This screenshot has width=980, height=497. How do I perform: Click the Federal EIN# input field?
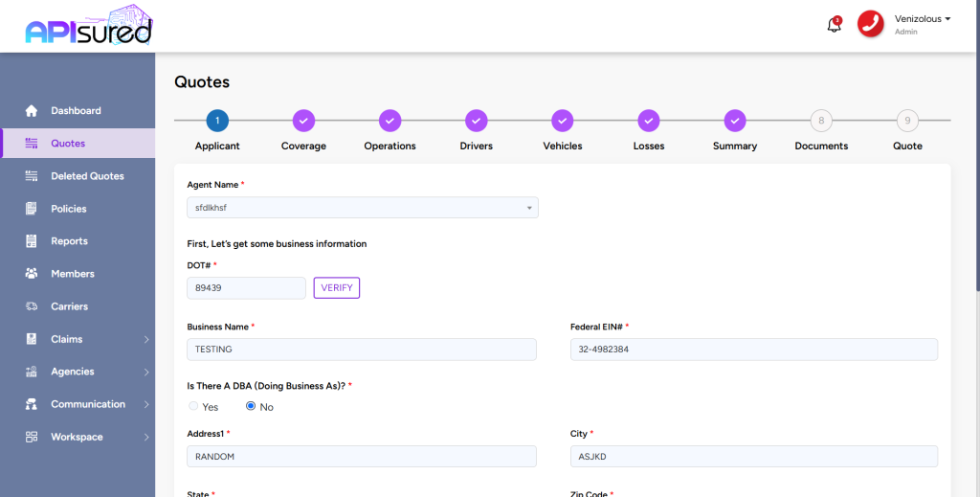tap(754, 350)
